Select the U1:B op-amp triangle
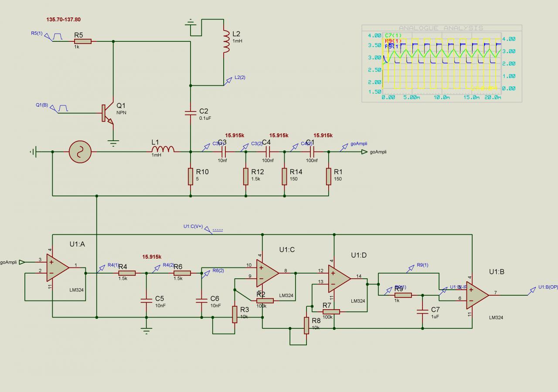This screenshot has height=392, width=558. [477, 295]
